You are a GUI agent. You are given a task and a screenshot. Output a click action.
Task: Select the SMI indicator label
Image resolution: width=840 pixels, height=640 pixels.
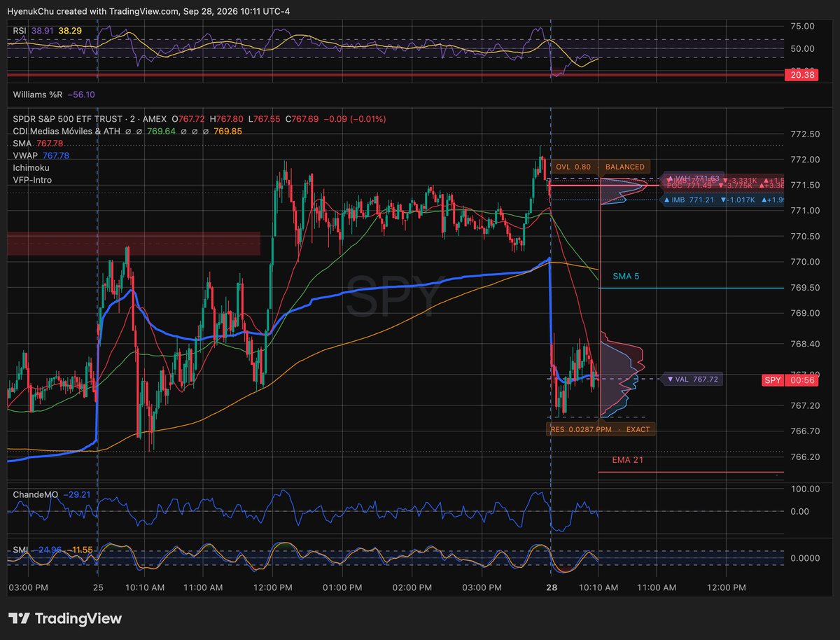tap(21, 550)
